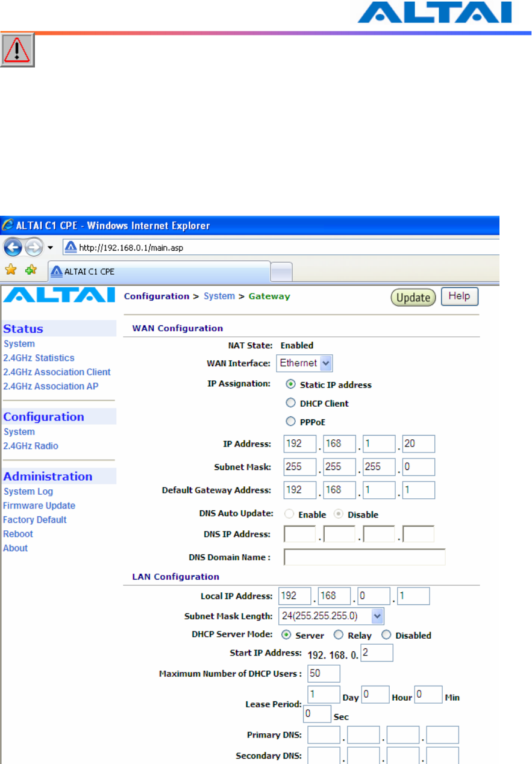Click the first Secondary DNS field
The width and height of the screenshot is (532, 764).
(324, 755)
